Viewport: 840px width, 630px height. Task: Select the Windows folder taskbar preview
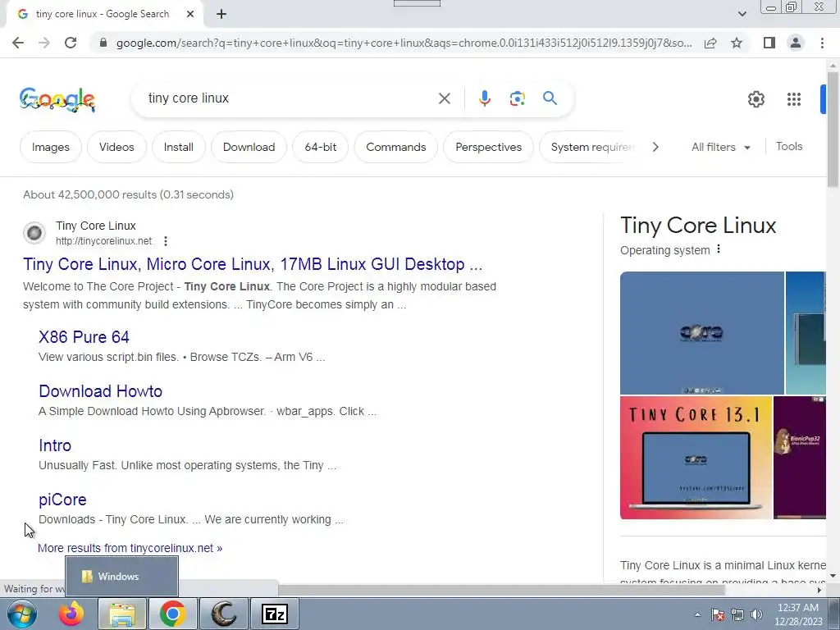pos(121,577)
